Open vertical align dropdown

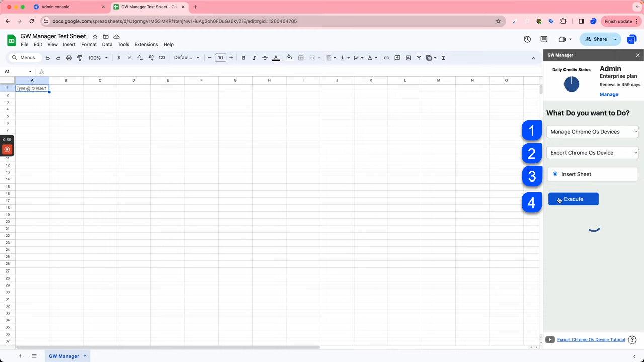(x=345, y=58)
